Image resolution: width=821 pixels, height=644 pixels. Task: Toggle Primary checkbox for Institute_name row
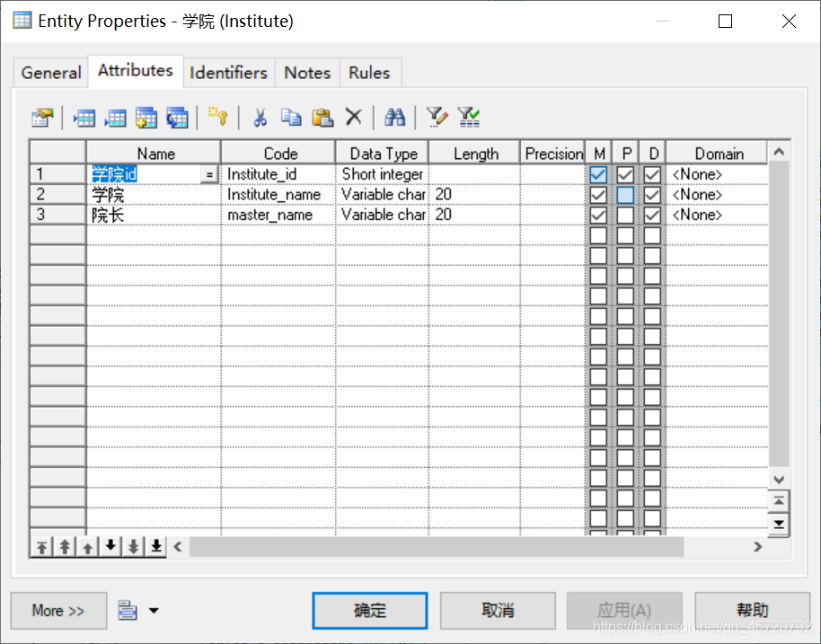click(x=625, y=195)
